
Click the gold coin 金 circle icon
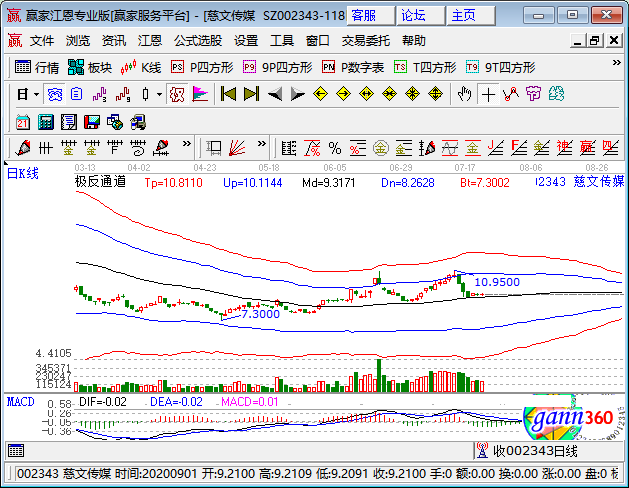pos(381,148)
